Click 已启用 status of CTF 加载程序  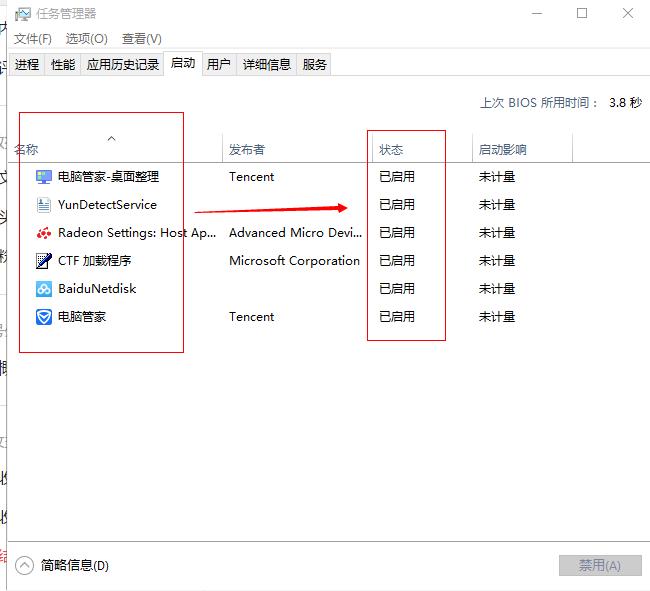coord(397,261)
